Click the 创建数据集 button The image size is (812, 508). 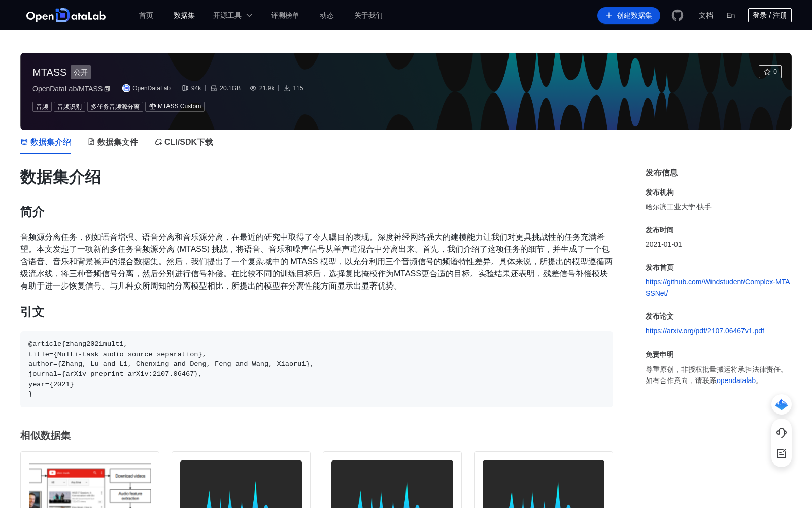click(629, 15)
